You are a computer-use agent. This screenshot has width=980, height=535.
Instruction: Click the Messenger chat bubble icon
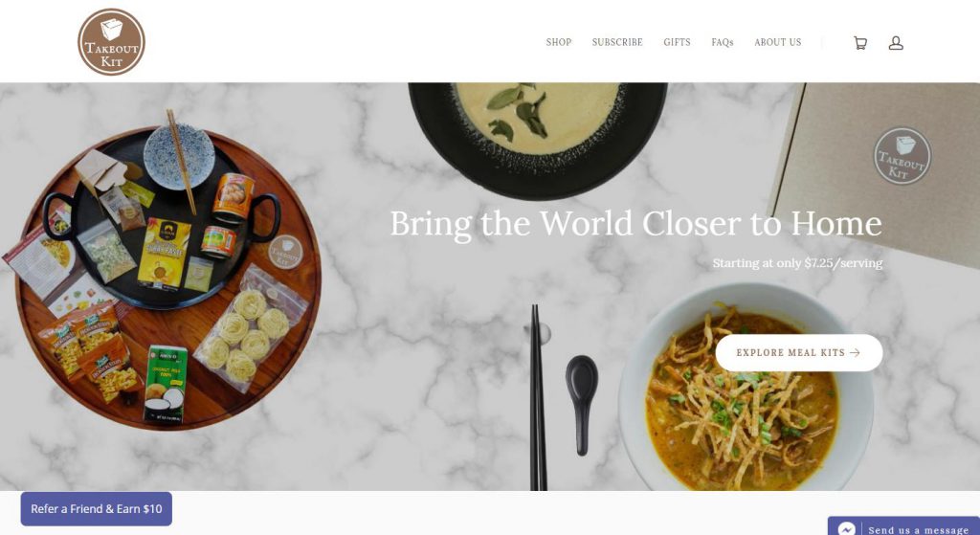[846, 528]
